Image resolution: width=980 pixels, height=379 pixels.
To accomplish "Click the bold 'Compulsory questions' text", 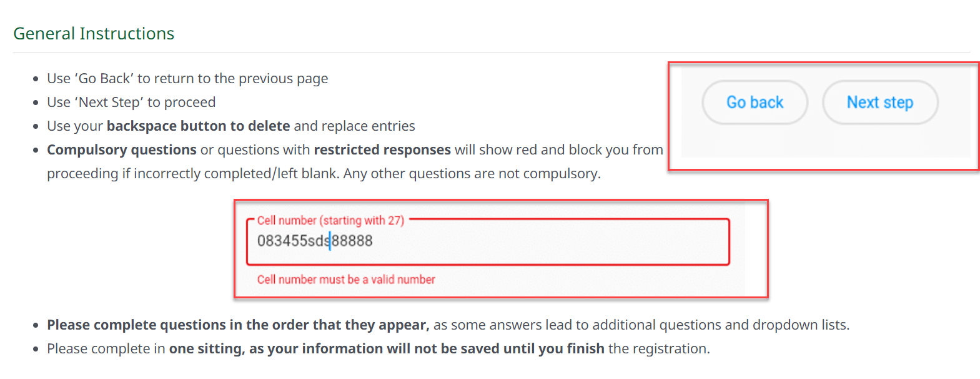I will coord(122,150).
